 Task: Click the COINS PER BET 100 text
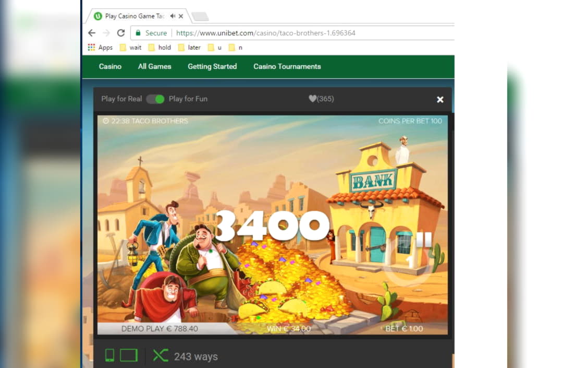[x=410, y=121]
